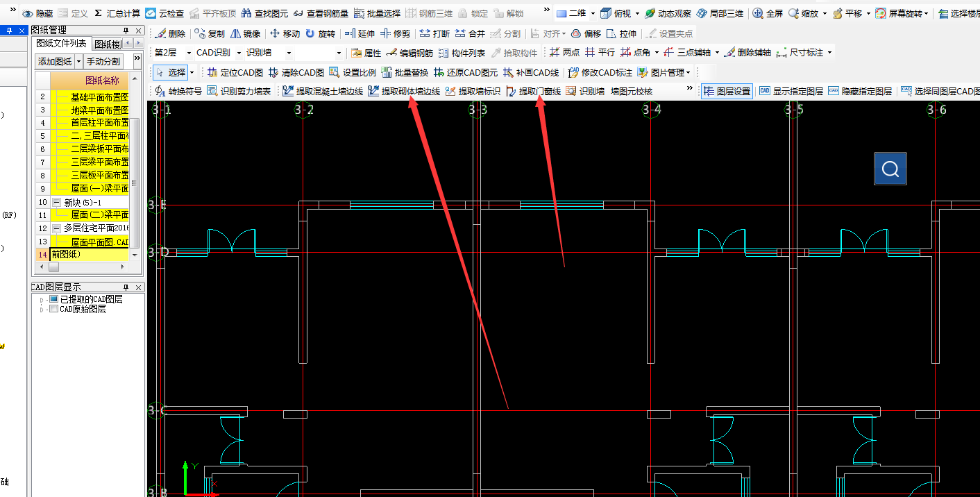Click 提取砌体墙边线 tool
980x497 pixels.
click(404, 91)
